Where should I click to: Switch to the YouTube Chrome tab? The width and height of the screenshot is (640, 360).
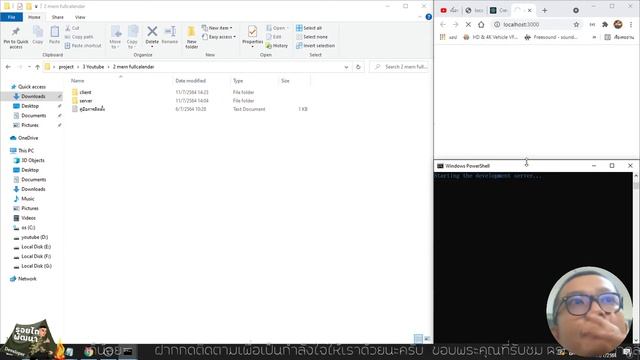click(449, 10)
